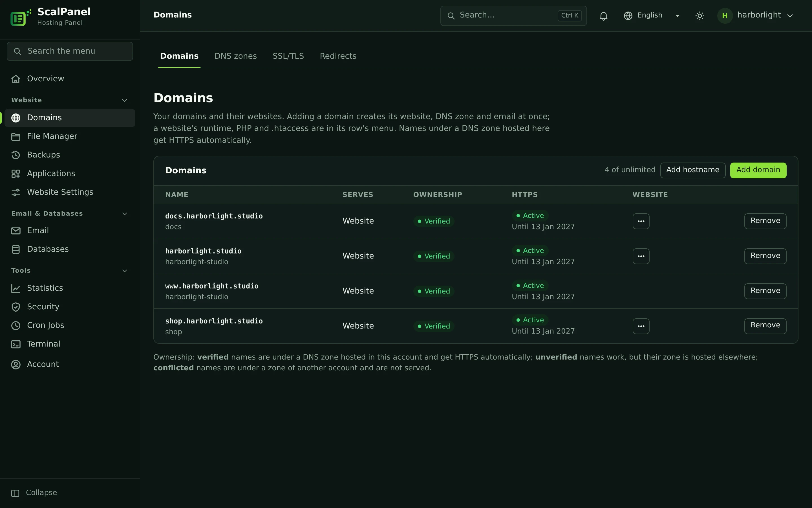
Task: Collapse the Tools menu section
Action: pos(125,271)
